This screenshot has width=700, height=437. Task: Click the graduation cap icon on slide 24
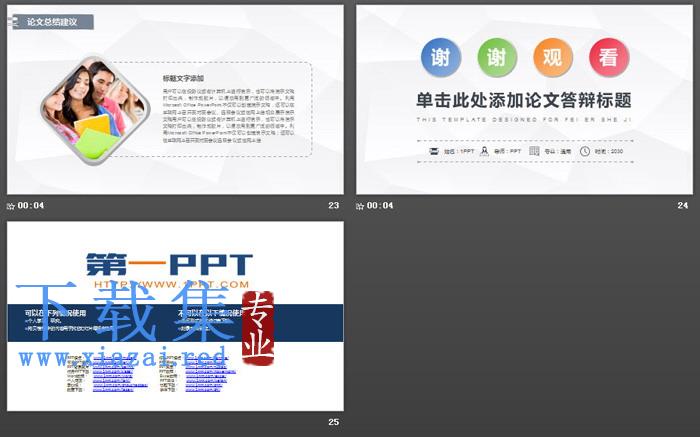pos(433,151)
